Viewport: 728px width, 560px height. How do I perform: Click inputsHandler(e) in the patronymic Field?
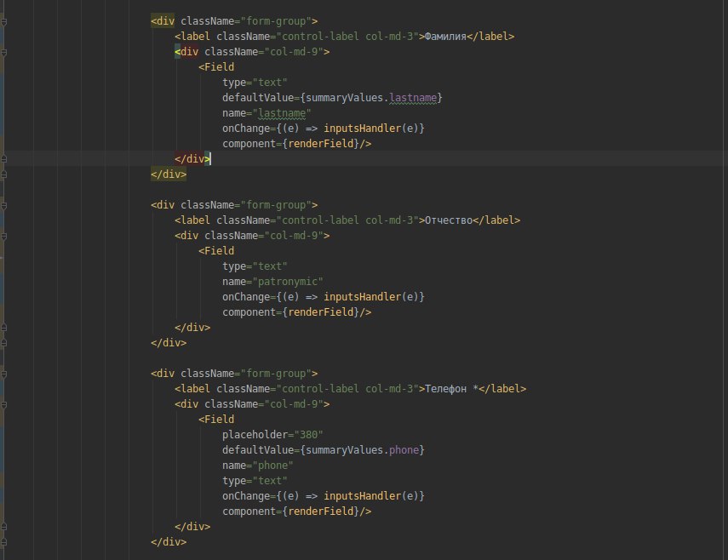tap(371, 296)
